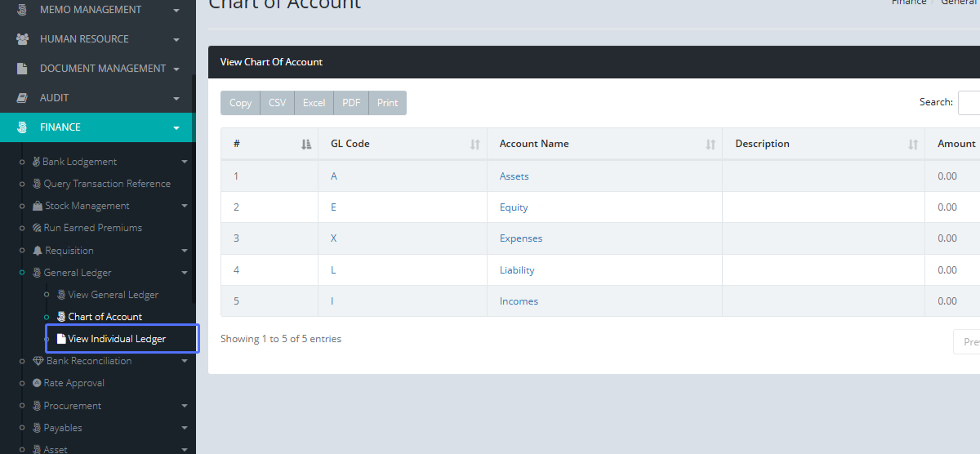This screenshot has height=454, width=980.
Task: Click the Audit book icon
Action: coord(22,98)
